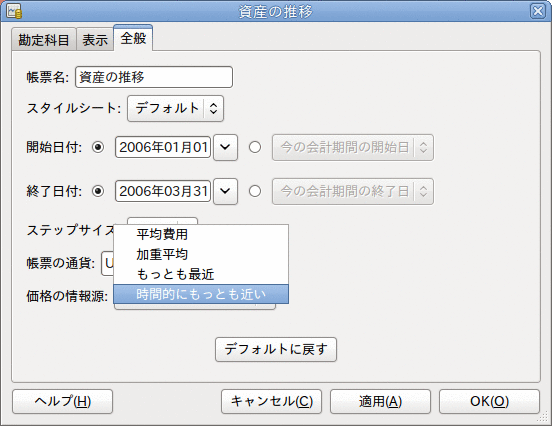Choose 加重平均 from the popup list

pos(201,254)
